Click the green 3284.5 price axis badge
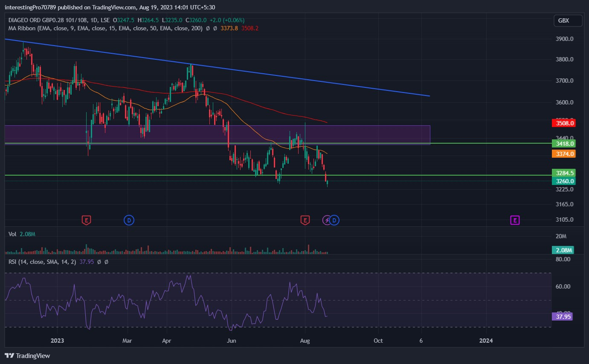589x364 pixels. [563, 173]
